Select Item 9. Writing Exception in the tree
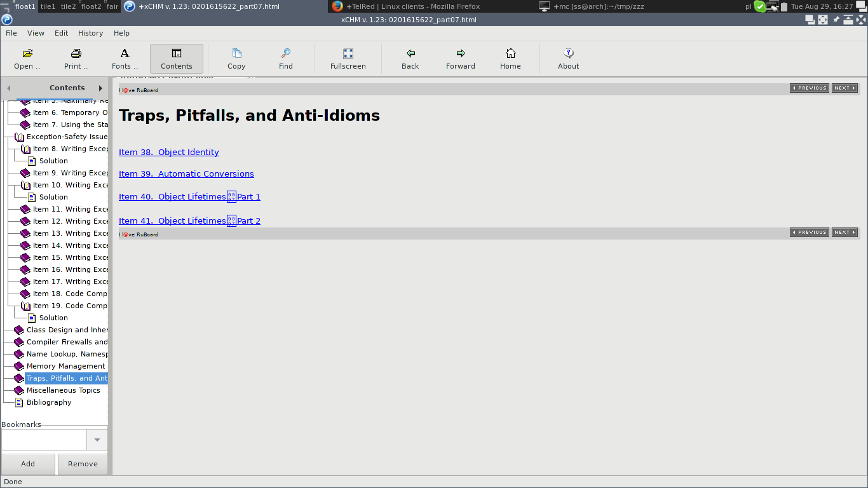 point(70,173)
